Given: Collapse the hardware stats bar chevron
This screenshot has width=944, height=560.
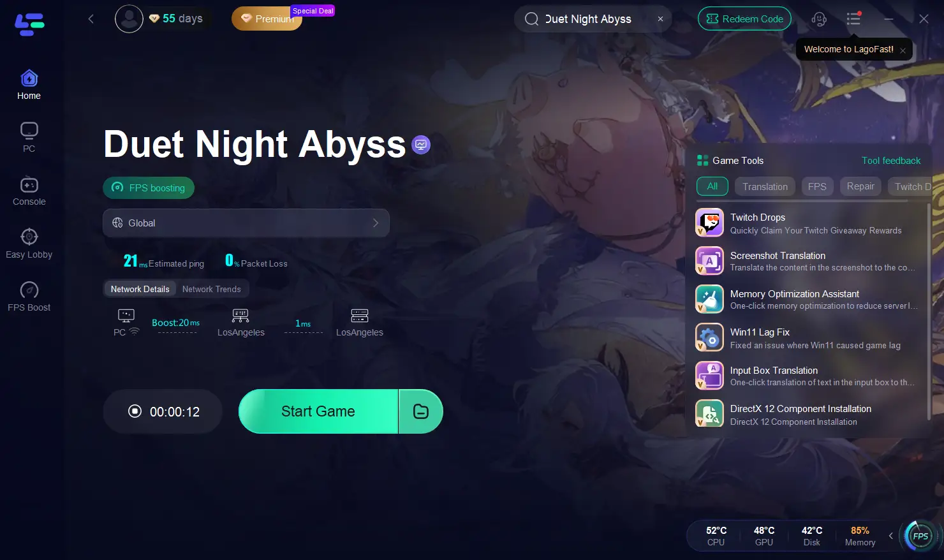Looking at the screenshot, I should [x=891, y=536].
